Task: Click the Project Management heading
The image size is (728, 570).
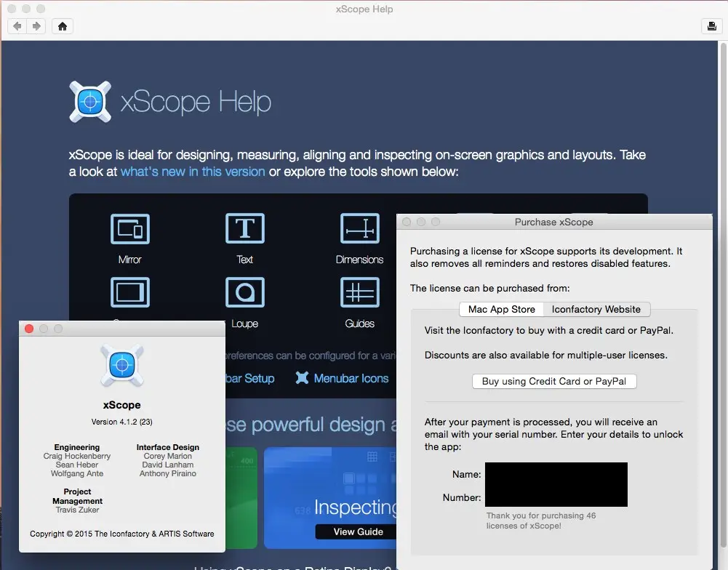Action: pos(77,496)
